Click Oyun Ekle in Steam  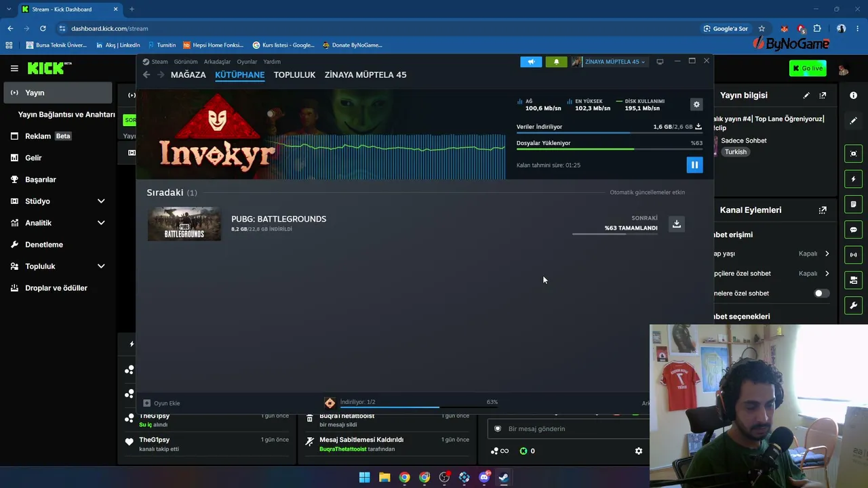click(x=167, y=403)
